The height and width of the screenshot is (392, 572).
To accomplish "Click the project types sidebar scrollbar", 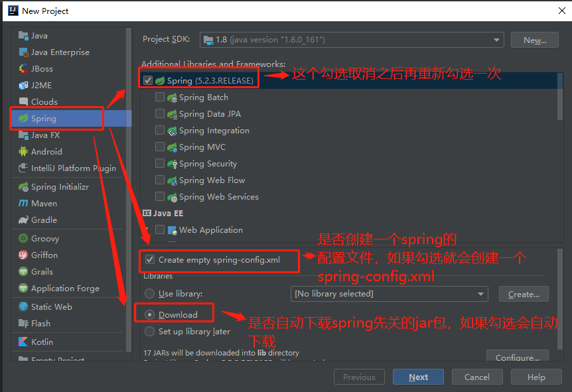I will pos(129,190).
